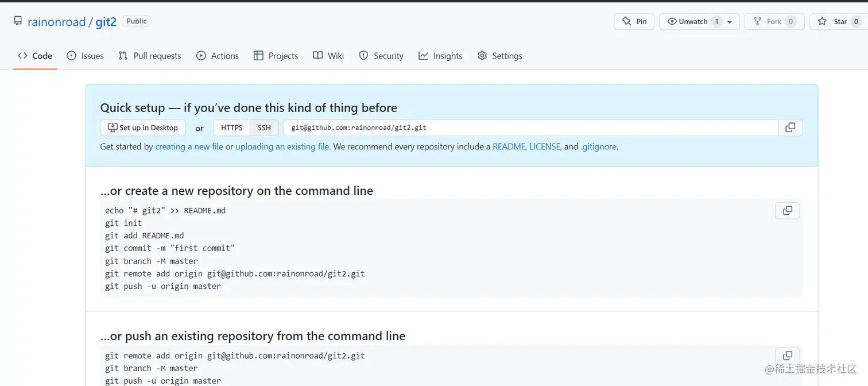Click git commit -m "first commit" line
This screenshot has height=386, width=868.
(x=170, y=248)
